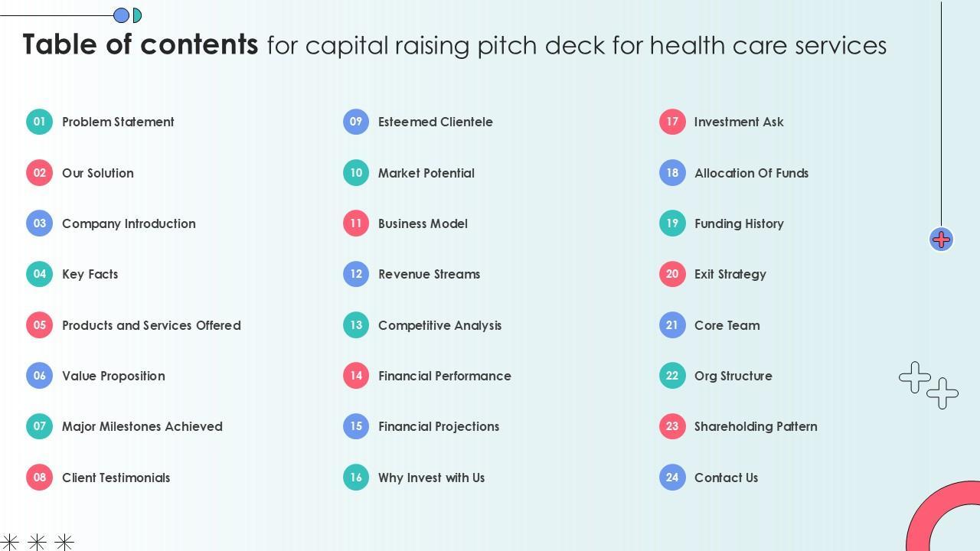Open the Problem Statement section
Viewport: 980px width, 551px height.
(x=118, y=122)
